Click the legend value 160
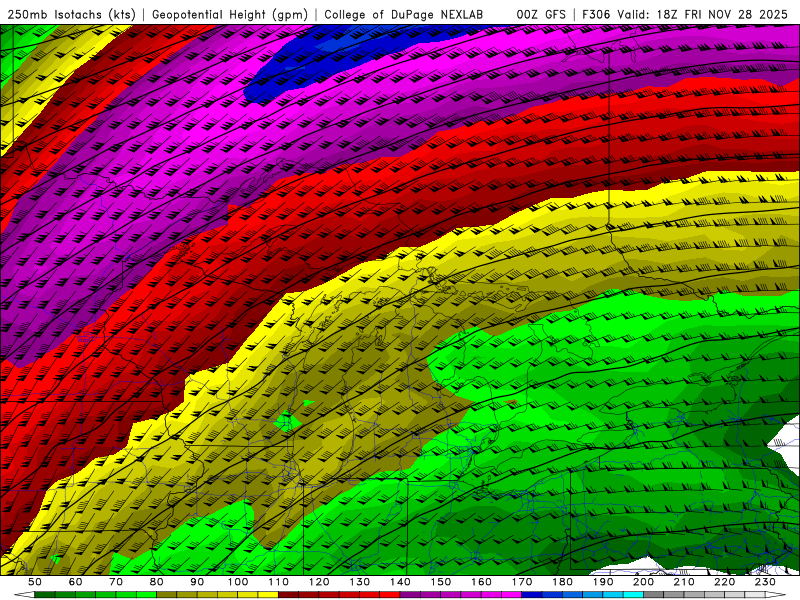800x600 pixels. click(x=481, y=582)
